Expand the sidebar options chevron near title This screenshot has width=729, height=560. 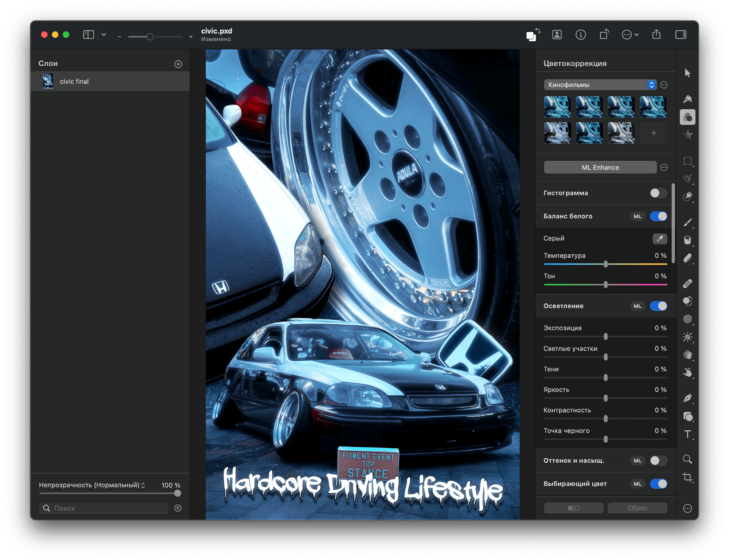(x=104, y=35)
